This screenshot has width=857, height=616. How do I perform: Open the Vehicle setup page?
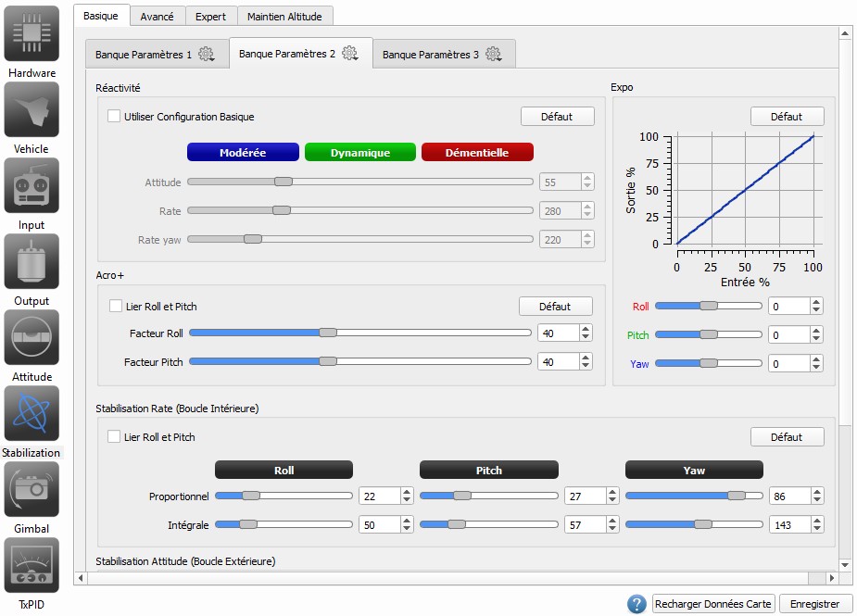[32, 110]
